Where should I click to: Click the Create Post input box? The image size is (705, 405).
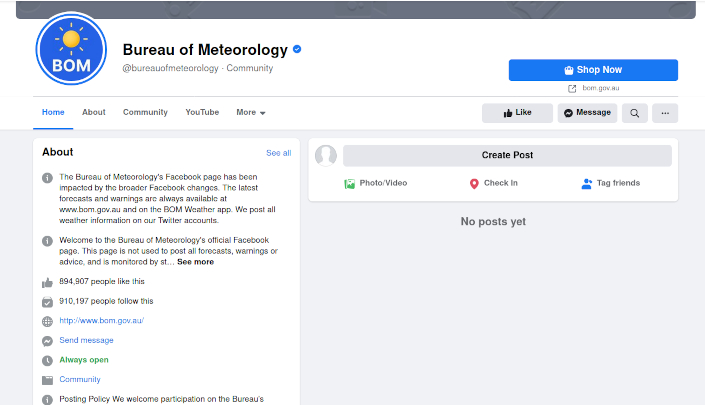coord(507,155)
